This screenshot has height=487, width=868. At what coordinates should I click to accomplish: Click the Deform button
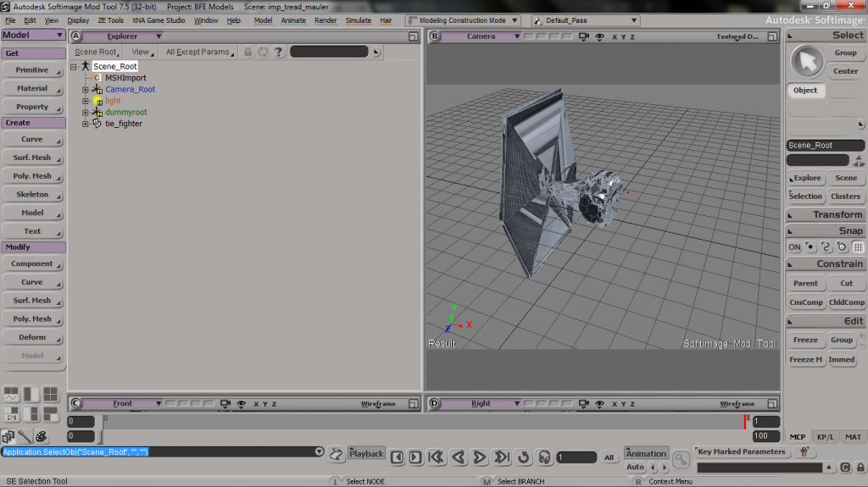pyautogui.click(x=32, y=338)
